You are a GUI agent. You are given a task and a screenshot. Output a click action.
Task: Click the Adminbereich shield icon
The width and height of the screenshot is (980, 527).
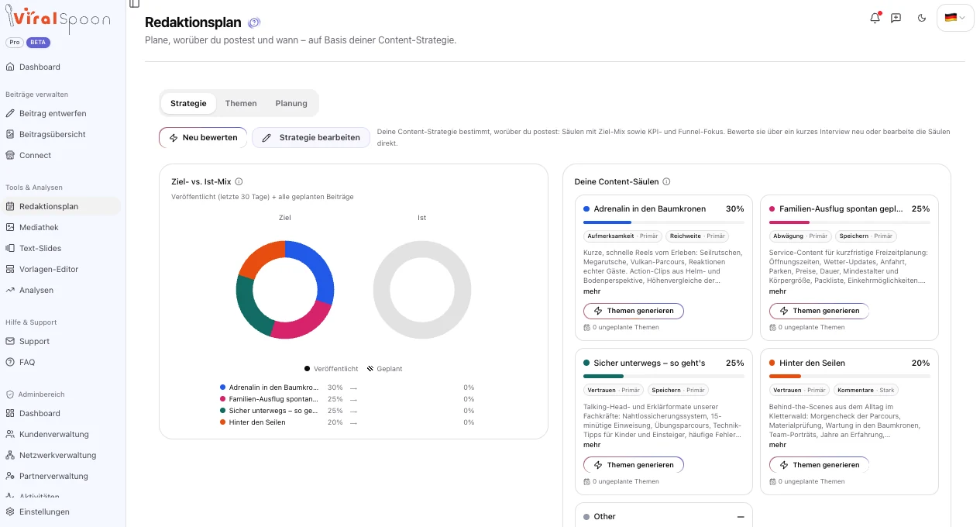tap(10, 394)
